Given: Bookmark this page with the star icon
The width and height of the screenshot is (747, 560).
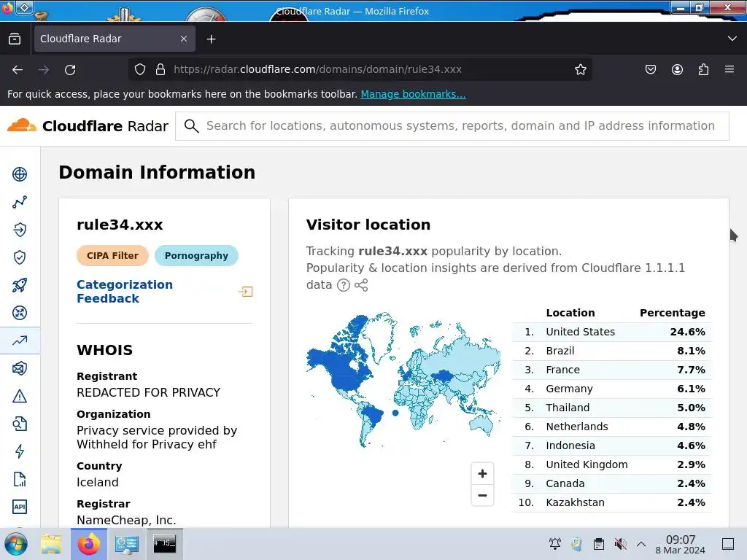Looking at the screenshot, I should click(x=580, y=69).
